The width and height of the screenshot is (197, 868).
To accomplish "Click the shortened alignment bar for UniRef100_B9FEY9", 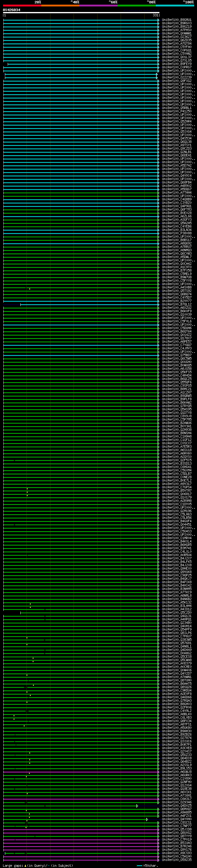I will pyautogui.click(x=83, y=64).
